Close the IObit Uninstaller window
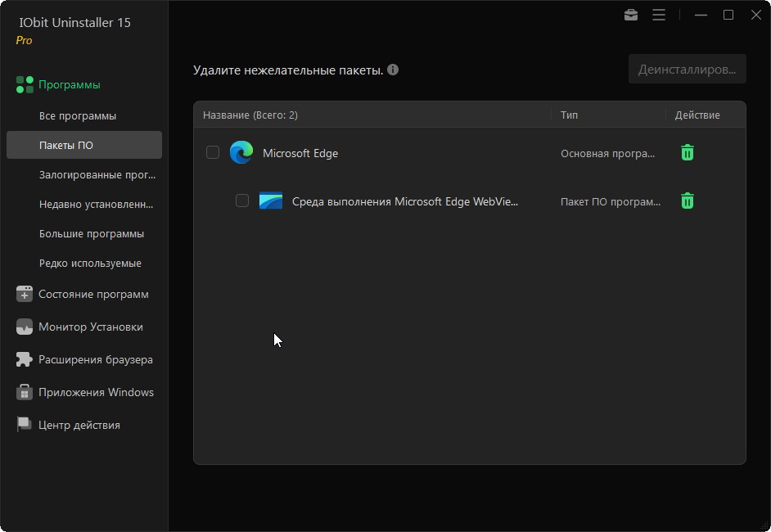Viewport: 771px width, 532px height. (x=756, y=16)
